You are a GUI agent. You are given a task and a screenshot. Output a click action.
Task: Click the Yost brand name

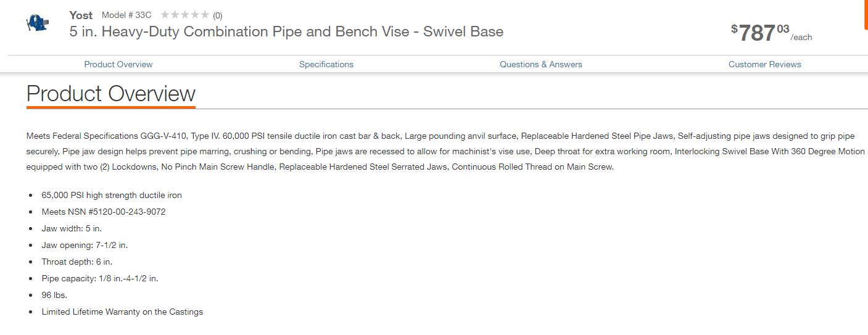pos(81,15)
